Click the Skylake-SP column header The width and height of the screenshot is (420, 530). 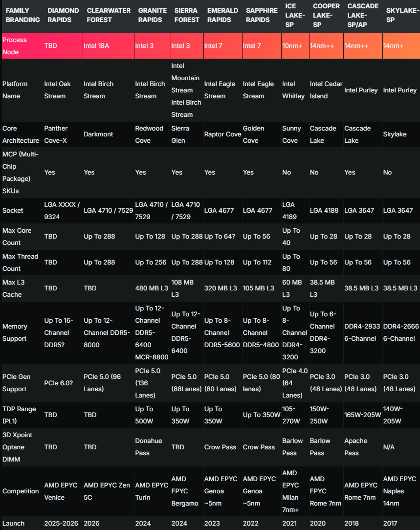point(402,15)
